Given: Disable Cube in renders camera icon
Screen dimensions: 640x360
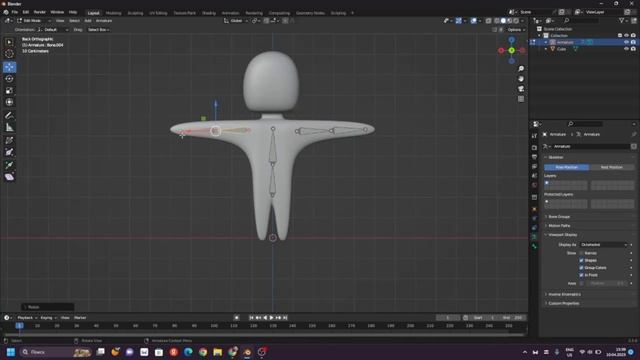Looking at the screenshot, I should (x=633, y=49).
